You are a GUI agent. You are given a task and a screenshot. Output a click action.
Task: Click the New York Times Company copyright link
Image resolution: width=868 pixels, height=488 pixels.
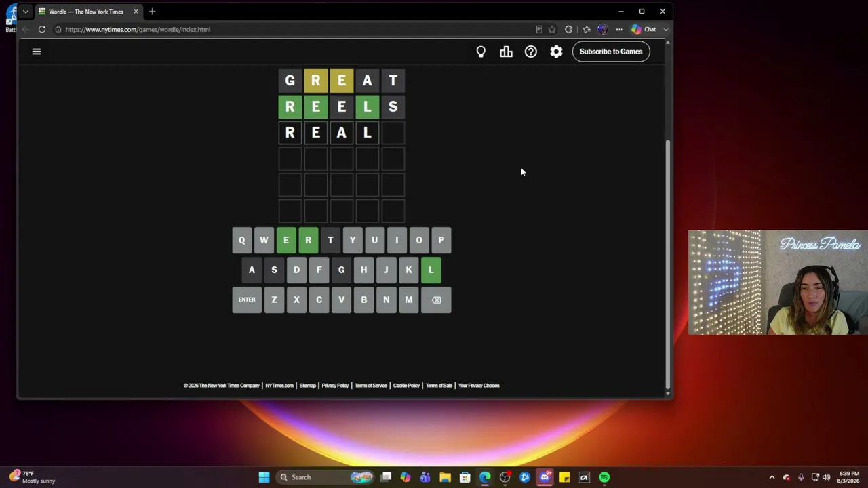222,386
